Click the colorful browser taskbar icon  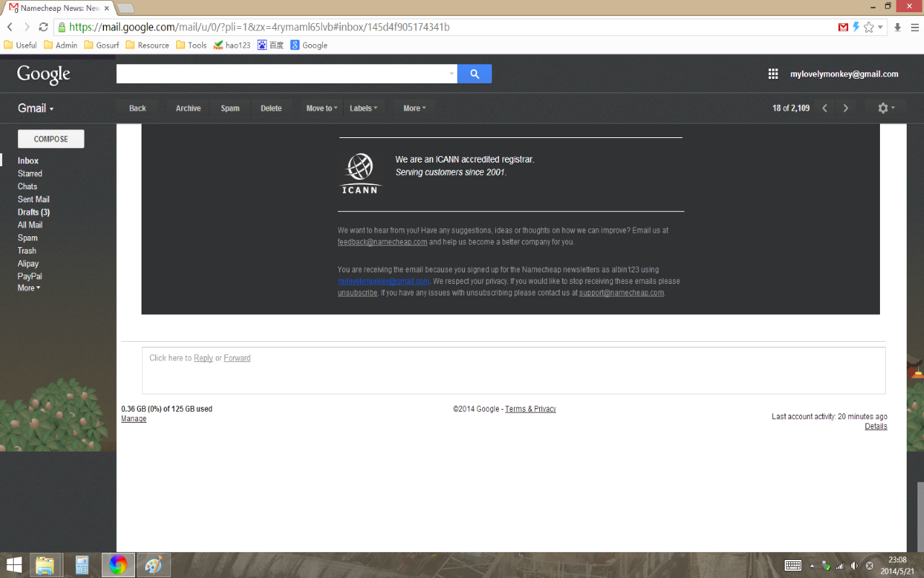pyautogui.click(x=118, y=565)
